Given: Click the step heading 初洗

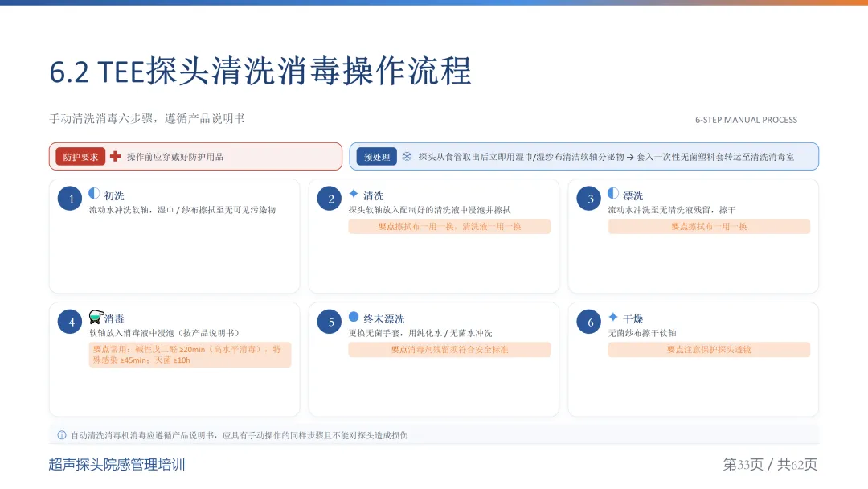Looking at the screenshot, I should (x=114, y=195).
